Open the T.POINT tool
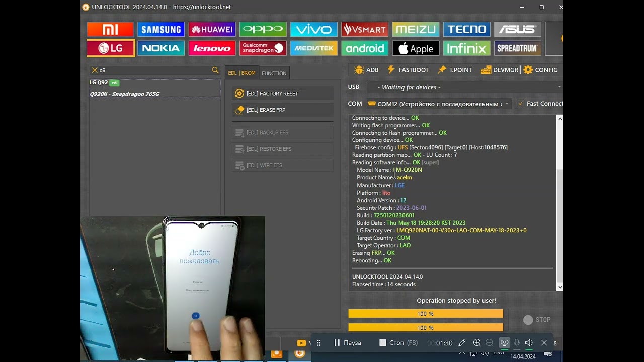Screen dimensions: 644x362 455,70
